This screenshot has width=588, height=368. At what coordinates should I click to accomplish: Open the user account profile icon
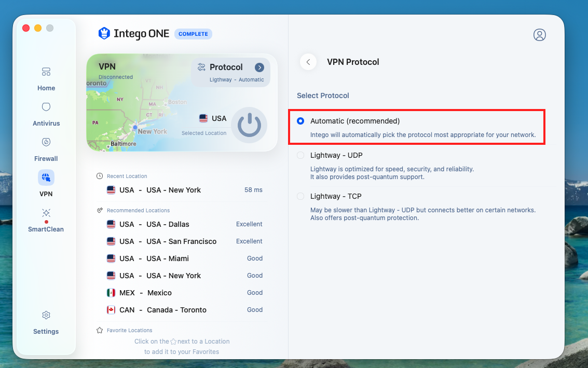point(539,35)
